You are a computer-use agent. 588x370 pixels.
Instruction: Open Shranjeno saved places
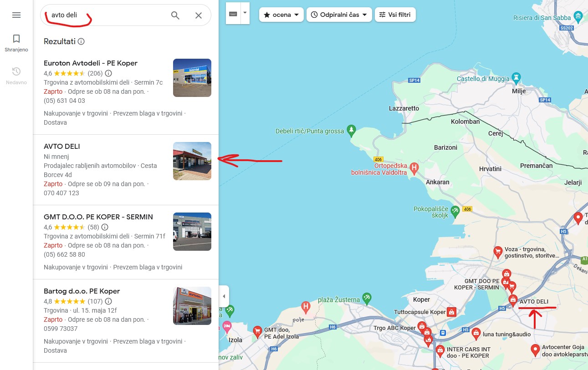click(16, 43)
